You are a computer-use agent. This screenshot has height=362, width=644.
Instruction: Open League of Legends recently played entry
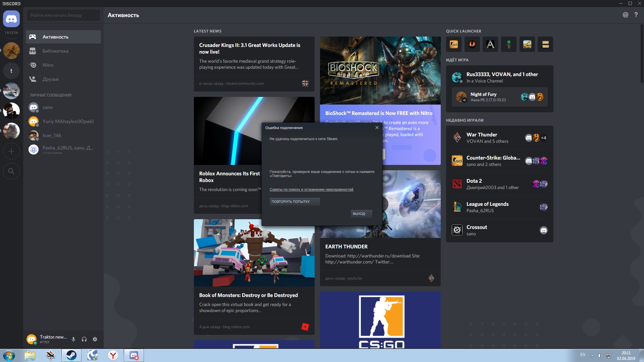pyautogui.click(x=500, y=207)
